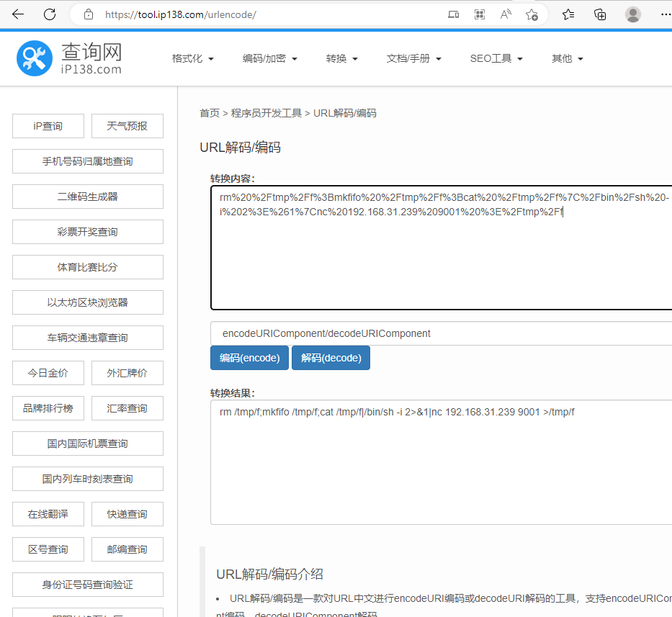The image size is (672, 617).
Task: Click the iP138 wrench logo
Action: (x=35, y=58)
